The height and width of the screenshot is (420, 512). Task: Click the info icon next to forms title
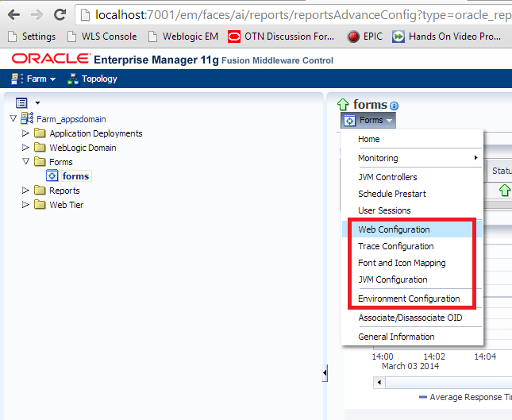pyautogui.click(x=395, y=106)
